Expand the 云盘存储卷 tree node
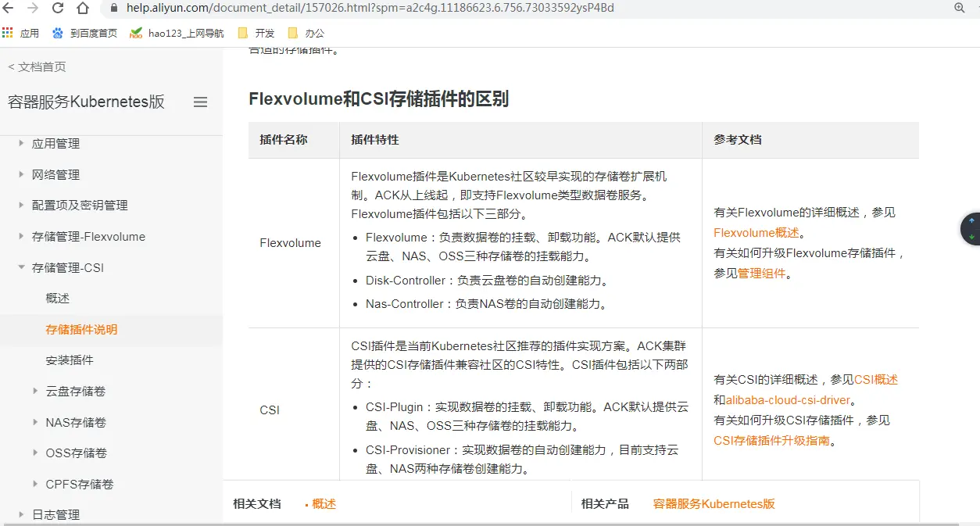 (x=35, y=391)
